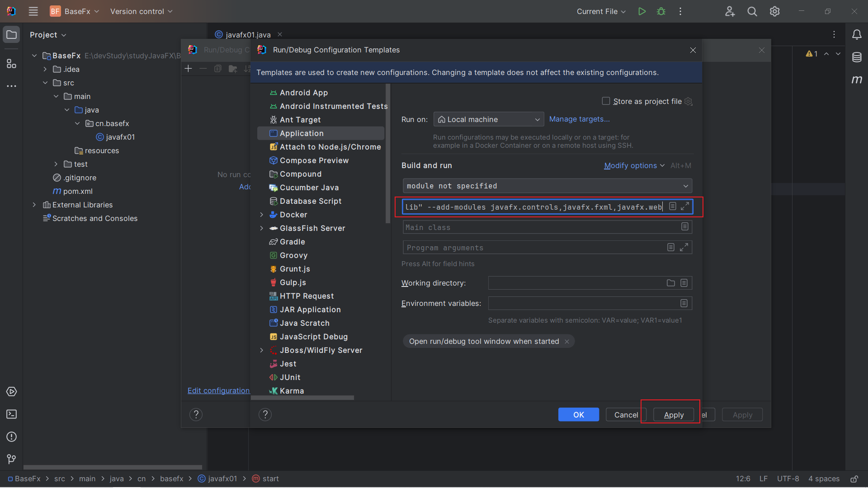The height and width of the screenshot is (488, 868).
Task: Open the Notifications bell
Action: [x=857, y=35]
